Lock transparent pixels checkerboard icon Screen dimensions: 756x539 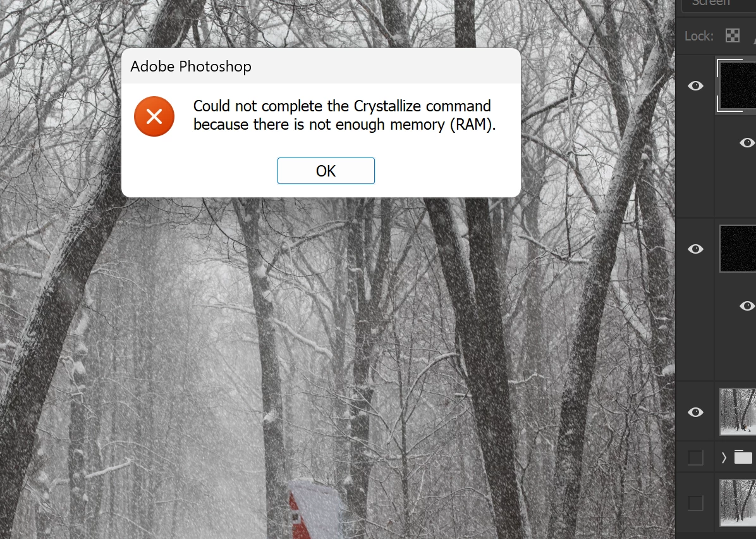pos(733,35)
